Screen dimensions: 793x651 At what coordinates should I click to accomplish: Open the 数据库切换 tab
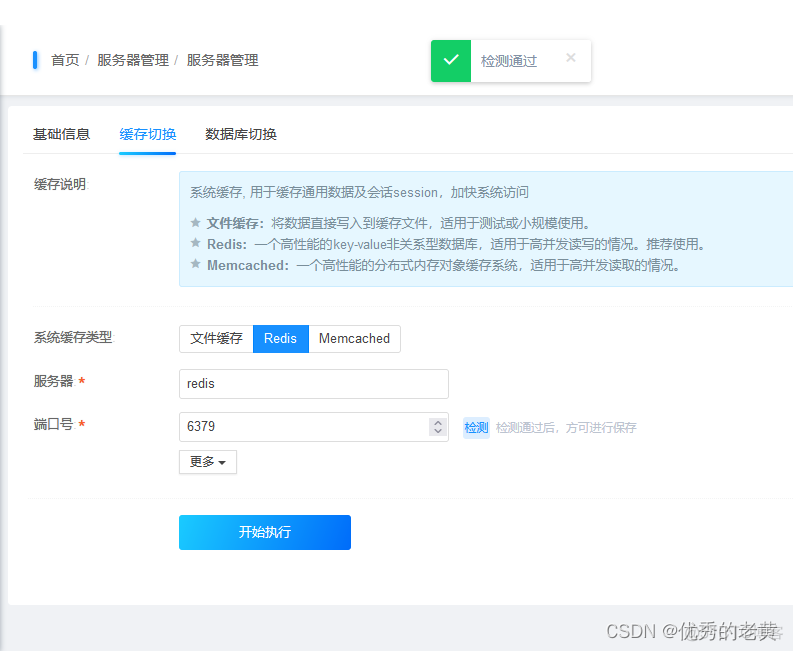point(241,134)
